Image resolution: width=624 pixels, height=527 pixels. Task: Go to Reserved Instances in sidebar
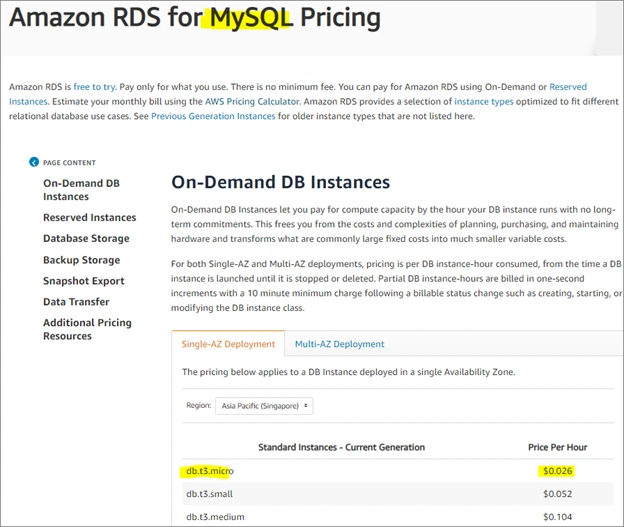(x=89, y=217)
